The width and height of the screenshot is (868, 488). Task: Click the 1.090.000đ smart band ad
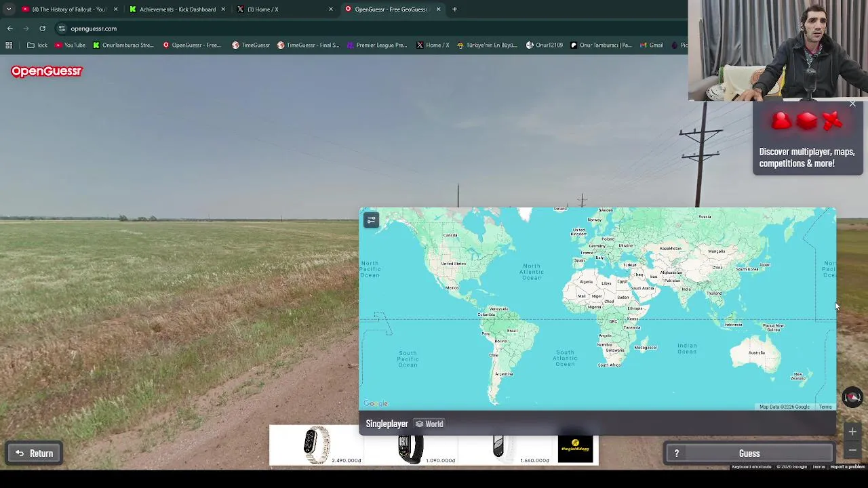pos(411,447)
